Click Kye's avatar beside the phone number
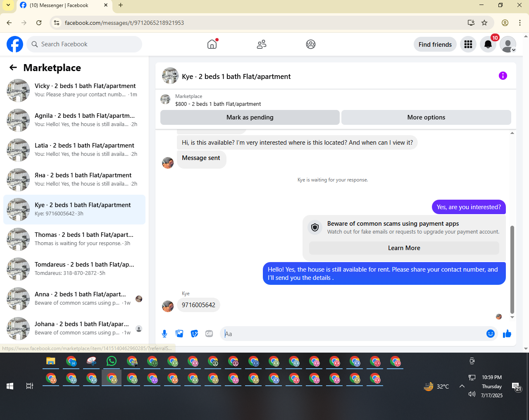 pos(168,306)
